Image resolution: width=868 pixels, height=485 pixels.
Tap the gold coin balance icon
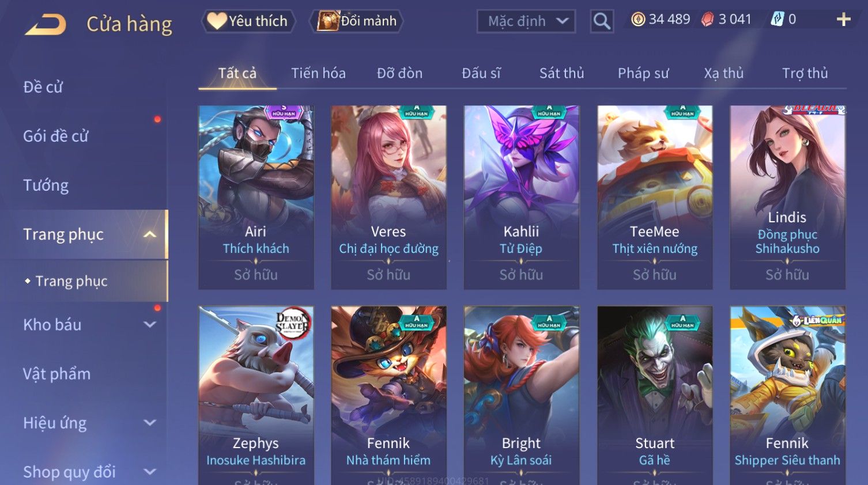638,20
